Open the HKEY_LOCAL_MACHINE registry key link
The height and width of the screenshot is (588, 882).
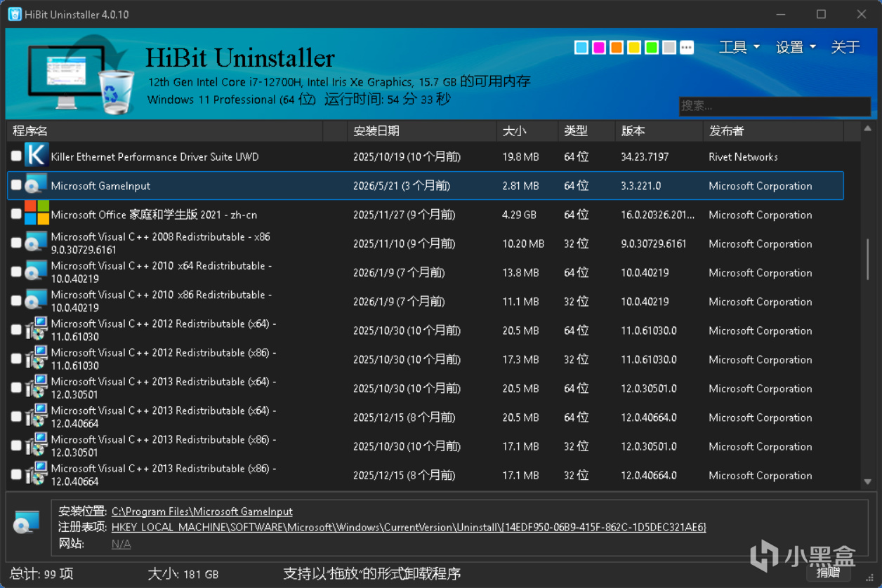[x=409, y=527]
